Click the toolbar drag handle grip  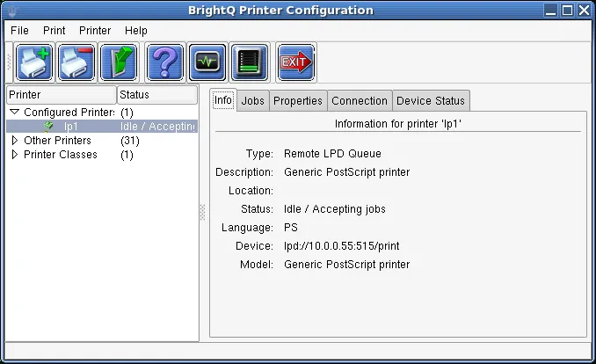click(x=9, y=62)
